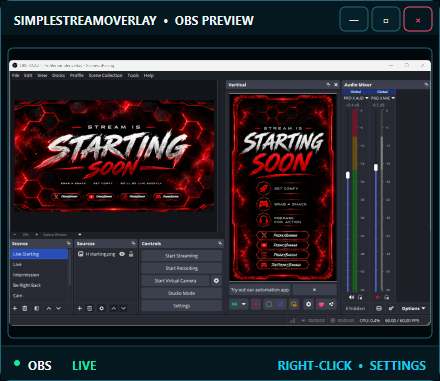Toggle lock on H starting.png source
The image size is (440, 381).
pos(131,254)
